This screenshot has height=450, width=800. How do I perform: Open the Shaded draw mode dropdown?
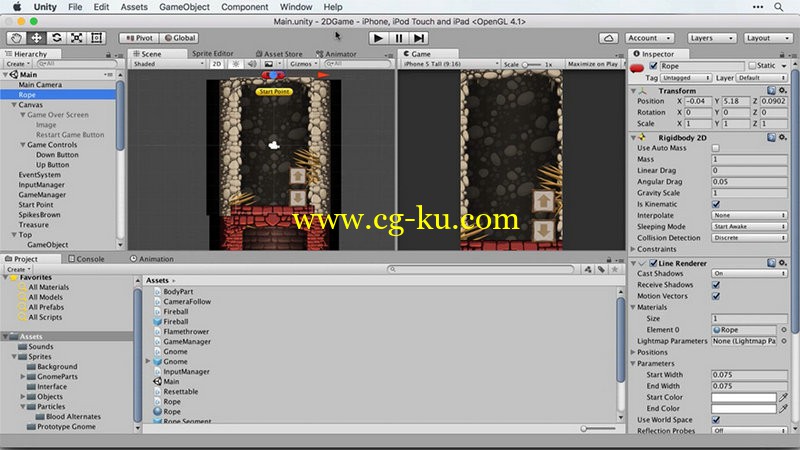click(x=168, y=64)
